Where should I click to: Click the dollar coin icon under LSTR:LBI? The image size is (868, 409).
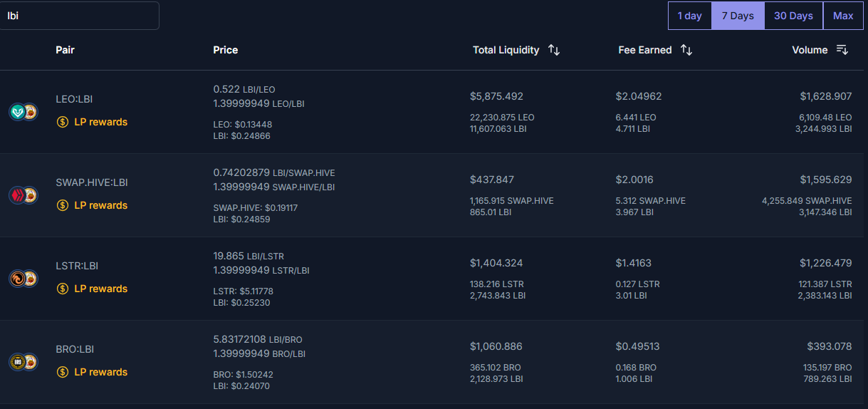coord(63,289)
